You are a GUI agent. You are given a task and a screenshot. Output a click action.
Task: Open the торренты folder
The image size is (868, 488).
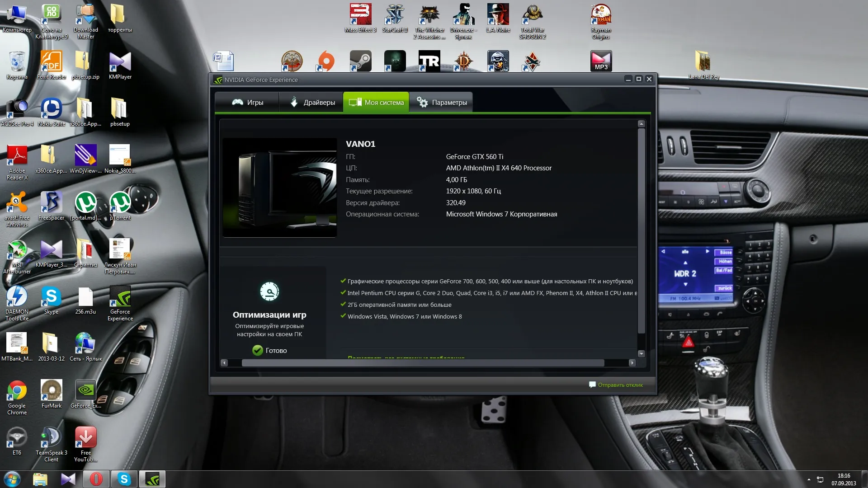(120, 19)
